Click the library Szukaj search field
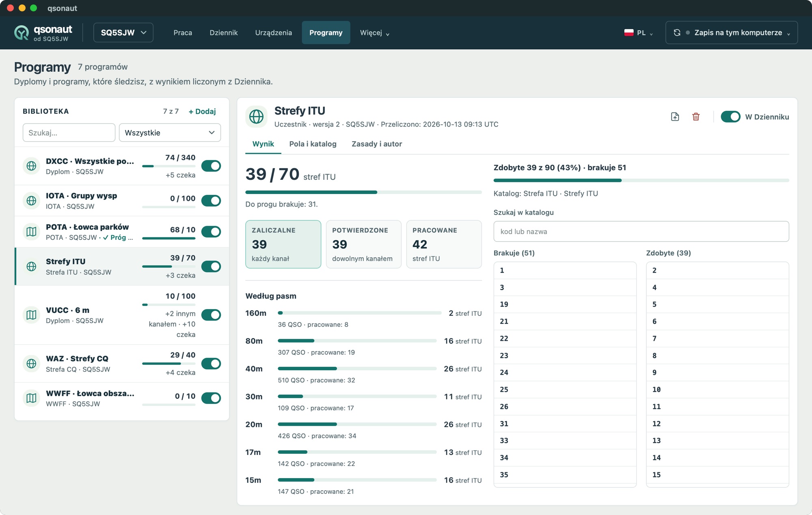 (x=69, y=133)
